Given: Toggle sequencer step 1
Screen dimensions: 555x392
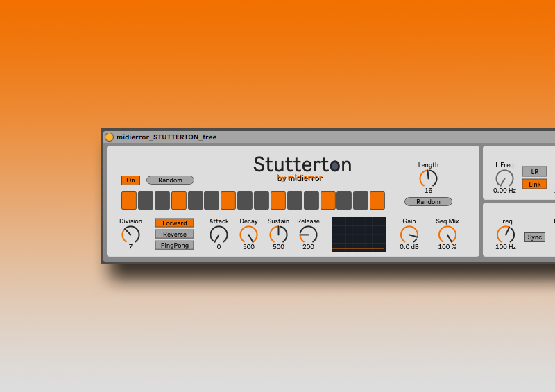Looking at the screenshot, I should coord(129,201).
